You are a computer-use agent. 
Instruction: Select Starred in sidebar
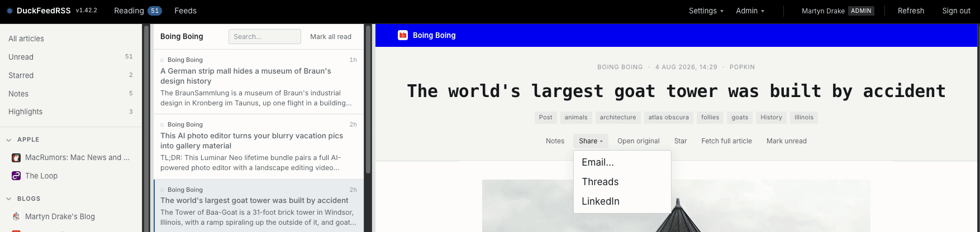70,75
